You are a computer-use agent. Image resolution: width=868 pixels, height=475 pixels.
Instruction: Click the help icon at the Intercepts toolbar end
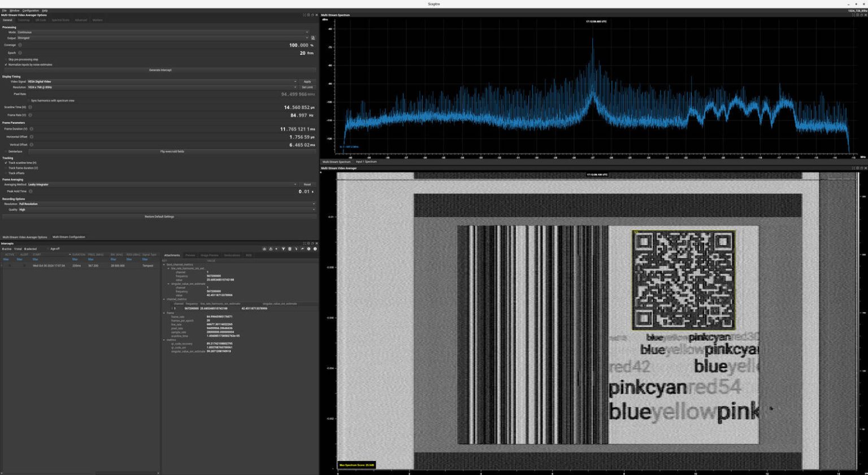point(315,249)
